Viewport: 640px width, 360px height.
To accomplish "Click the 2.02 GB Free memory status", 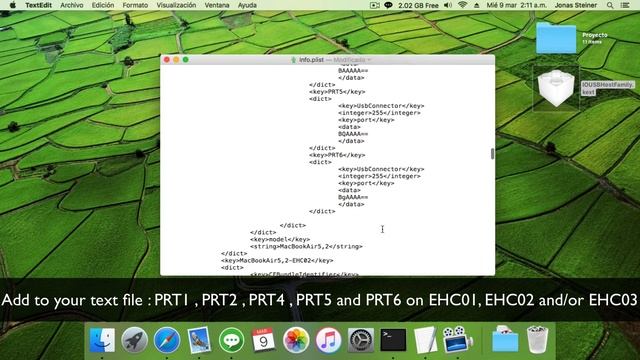I will [418, 5].
